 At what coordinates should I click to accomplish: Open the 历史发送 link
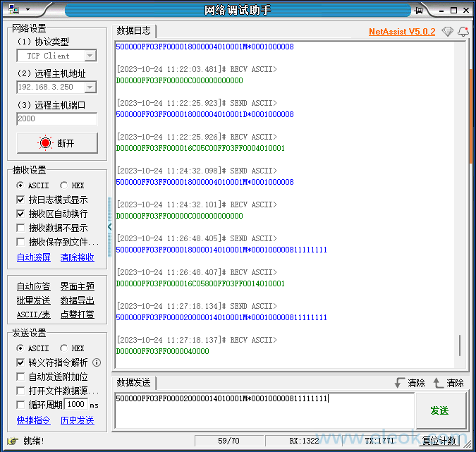77,420
